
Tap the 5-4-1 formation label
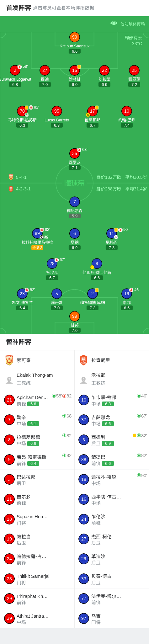[x=21, y=177]
